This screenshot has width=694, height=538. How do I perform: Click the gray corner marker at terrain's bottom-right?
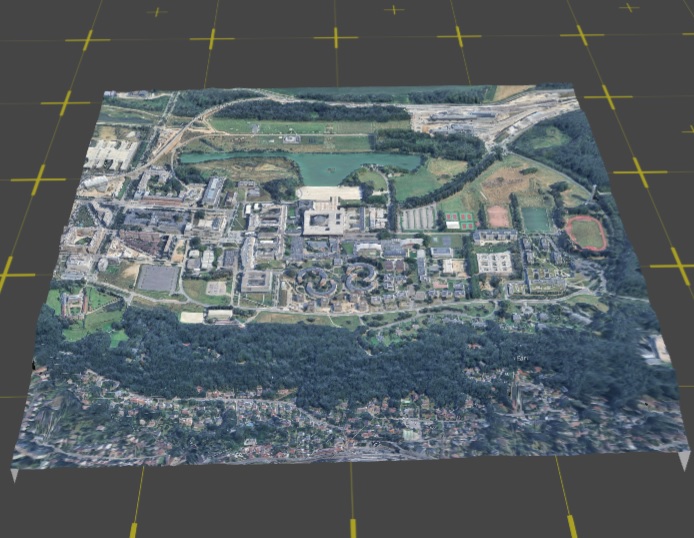coord(684,461)
